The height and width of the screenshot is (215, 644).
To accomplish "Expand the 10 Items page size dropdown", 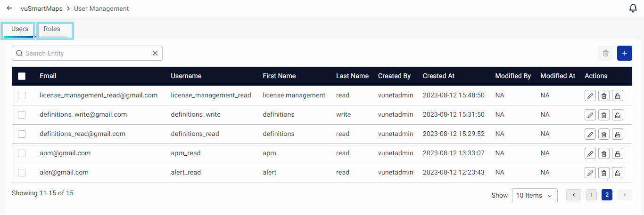I will [x=535, y=195].
